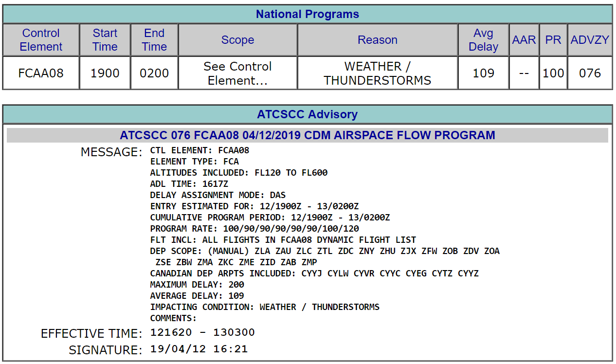
Task: Click the See Control Element scope cell
Action: coord(237,73)
